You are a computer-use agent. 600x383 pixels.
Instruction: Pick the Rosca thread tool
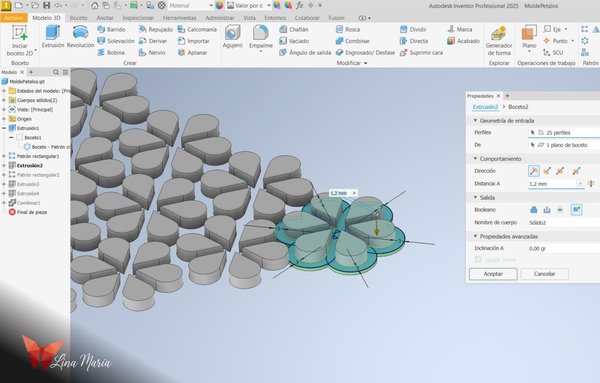coord(348,29)
